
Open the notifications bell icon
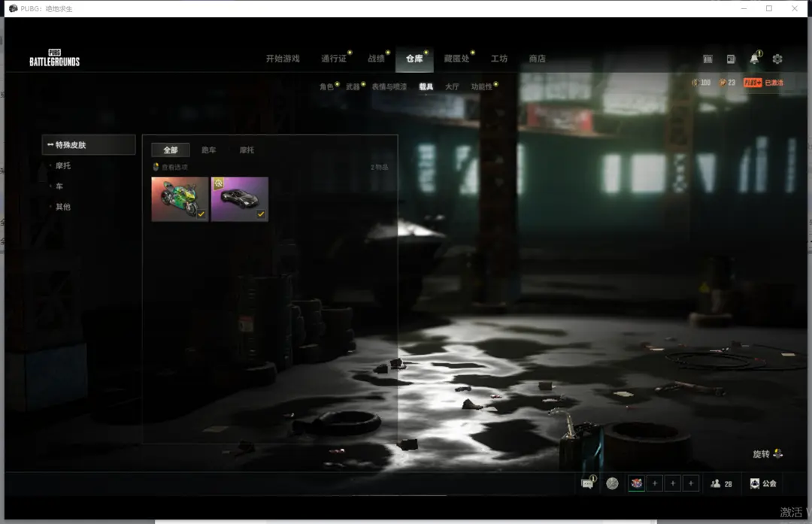pyautogui.click(x=755, y=59)
